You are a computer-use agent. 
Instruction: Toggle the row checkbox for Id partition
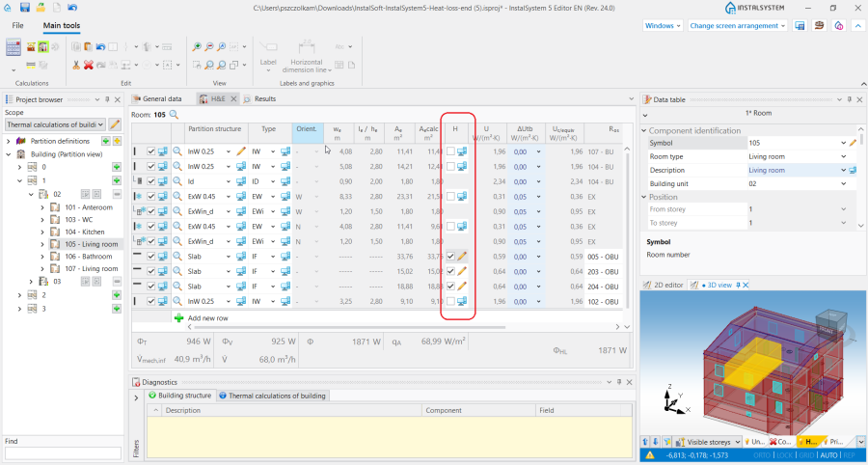click(150, 181)
